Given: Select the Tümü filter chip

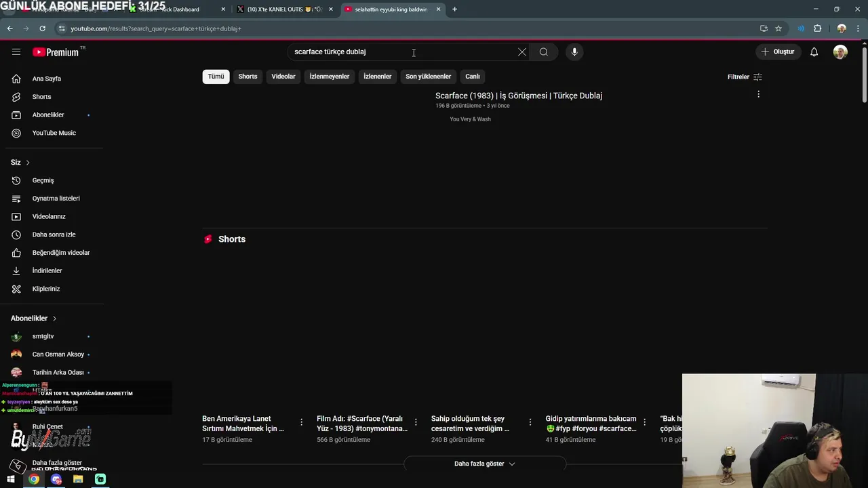Looking at the screenshot, I should (216, 77).
